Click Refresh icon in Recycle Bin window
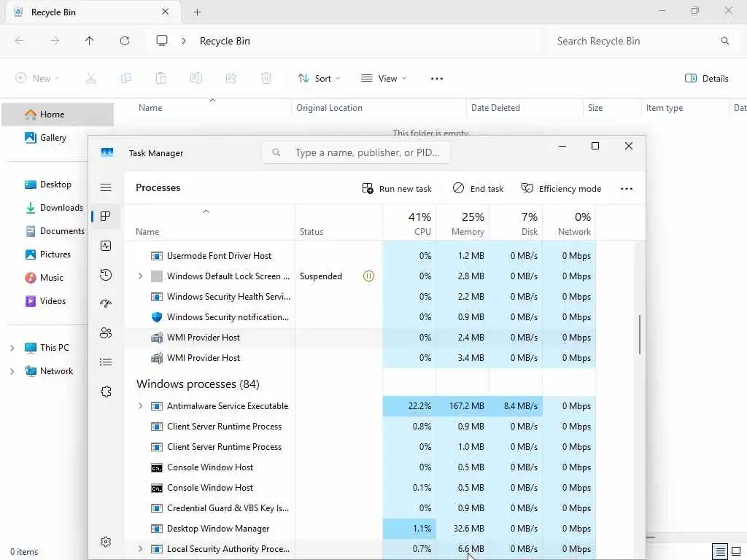Image resolution: width=747 pixels, height=560 pixels. 125,41
